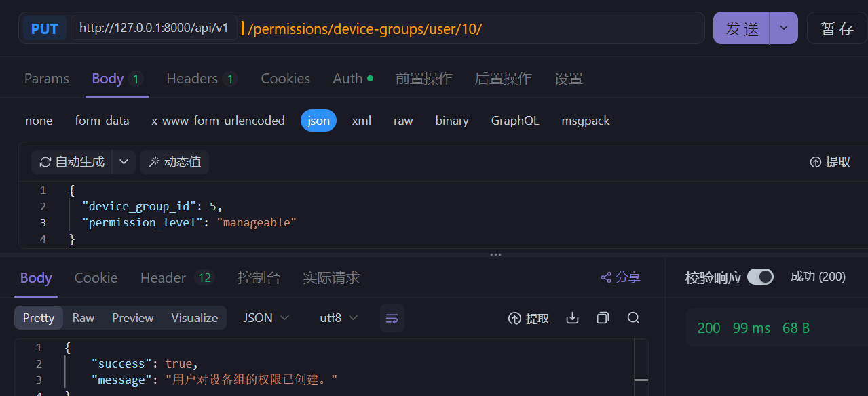
Task: Click the request path /permissions/device-groups/user/10/
Action: pyautogui.click(x=364, y=29)
